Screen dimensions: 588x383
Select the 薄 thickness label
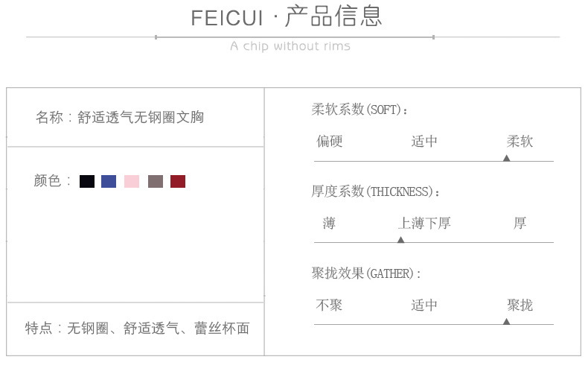tap(329, 223)
